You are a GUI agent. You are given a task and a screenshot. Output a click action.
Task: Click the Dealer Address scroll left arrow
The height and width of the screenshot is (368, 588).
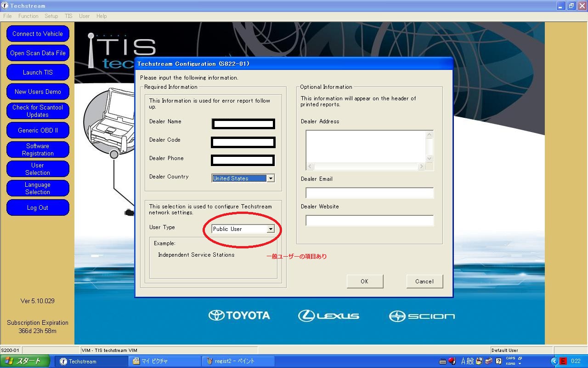click(x=310, y=167)
